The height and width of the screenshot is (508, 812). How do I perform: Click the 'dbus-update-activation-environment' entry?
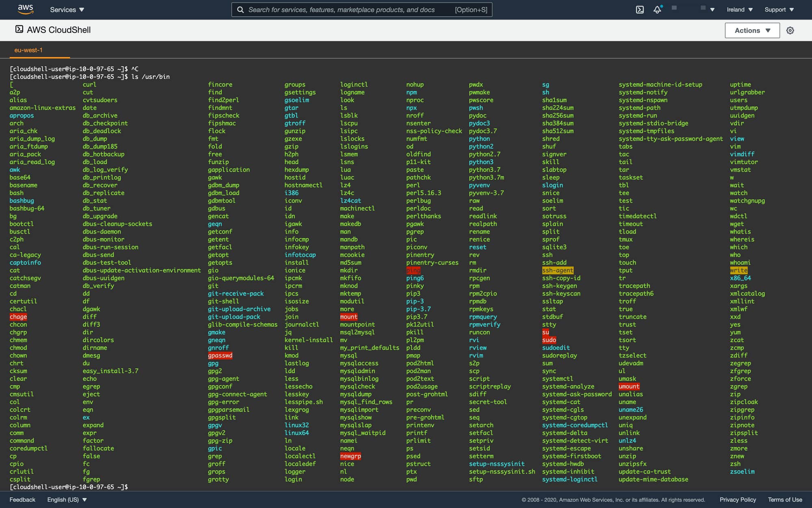pyautogui.click(x=142, y=270)
